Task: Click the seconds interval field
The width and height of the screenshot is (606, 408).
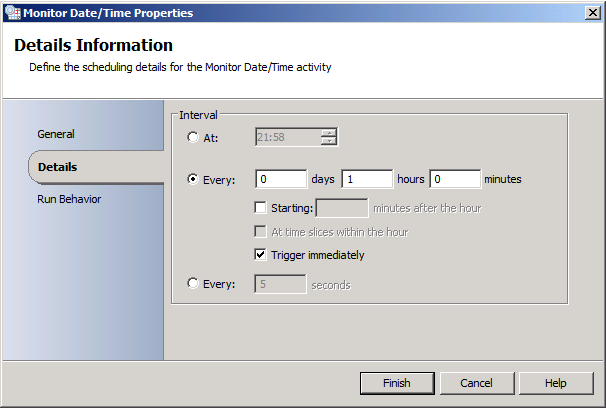Action: (280, 284)
